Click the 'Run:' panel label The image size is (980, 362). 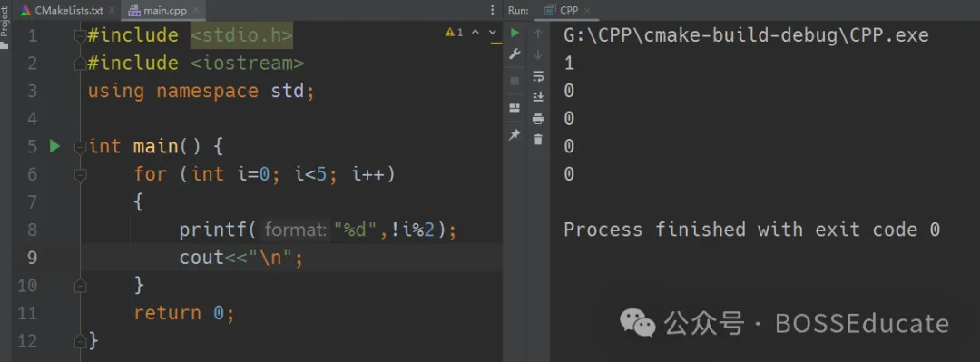click(x=518, y=10)
